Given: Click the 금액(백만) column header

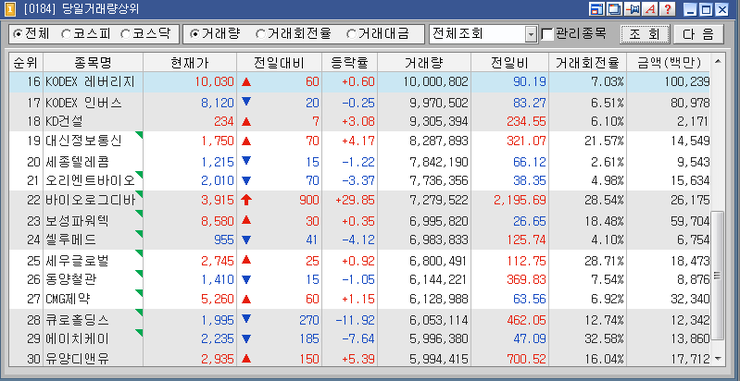Looking at the screenshot, I should coord(669,62).
